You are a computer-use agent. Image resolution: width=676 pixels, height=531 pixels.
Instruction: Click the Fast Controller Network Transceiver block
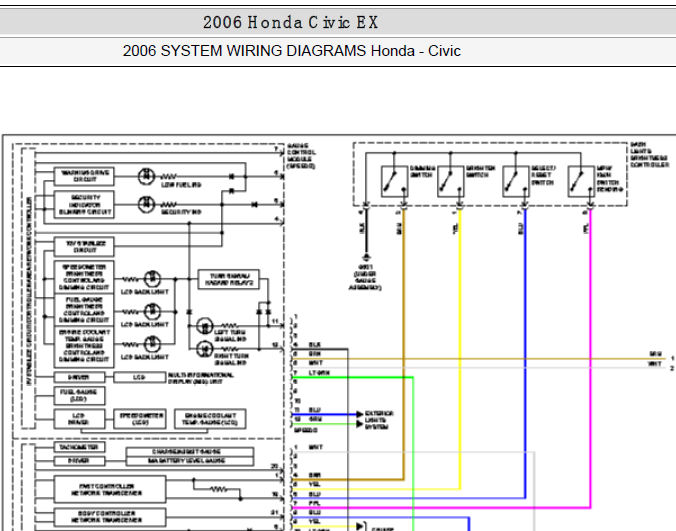pos(110,489)
